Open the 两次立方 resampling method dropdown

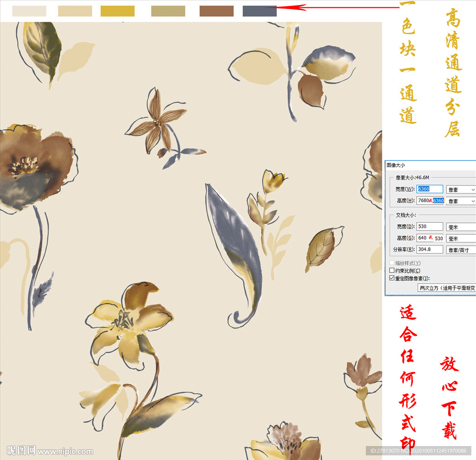(x=447, y=288)
